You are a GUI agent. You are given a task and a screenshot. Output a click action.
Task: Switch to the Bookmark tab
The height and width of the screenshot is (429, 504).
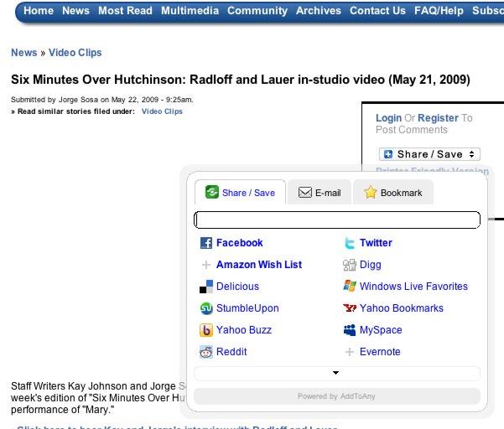pos(393,193)
